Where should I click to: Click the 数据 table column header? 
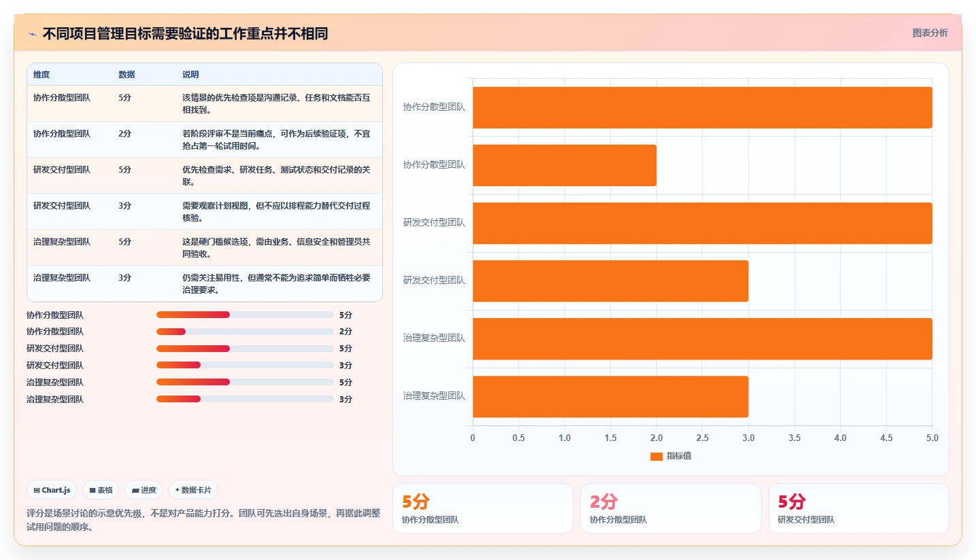127,74
